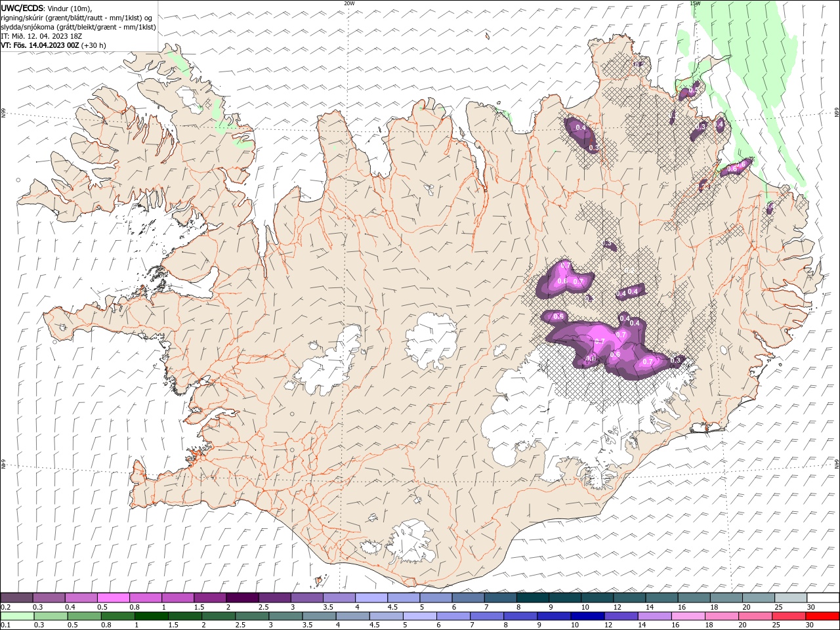Select the grayish-purple 0.2 swatch starting the upper legend
This screenshot has height=630, width=840.
coord(16,598)
